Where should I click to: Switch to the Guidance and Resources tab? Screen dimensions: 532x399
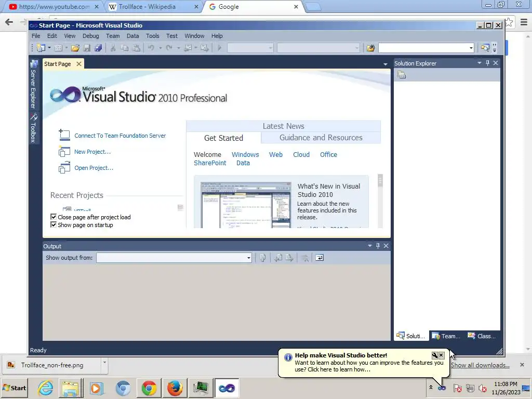(x=321, y=138)
